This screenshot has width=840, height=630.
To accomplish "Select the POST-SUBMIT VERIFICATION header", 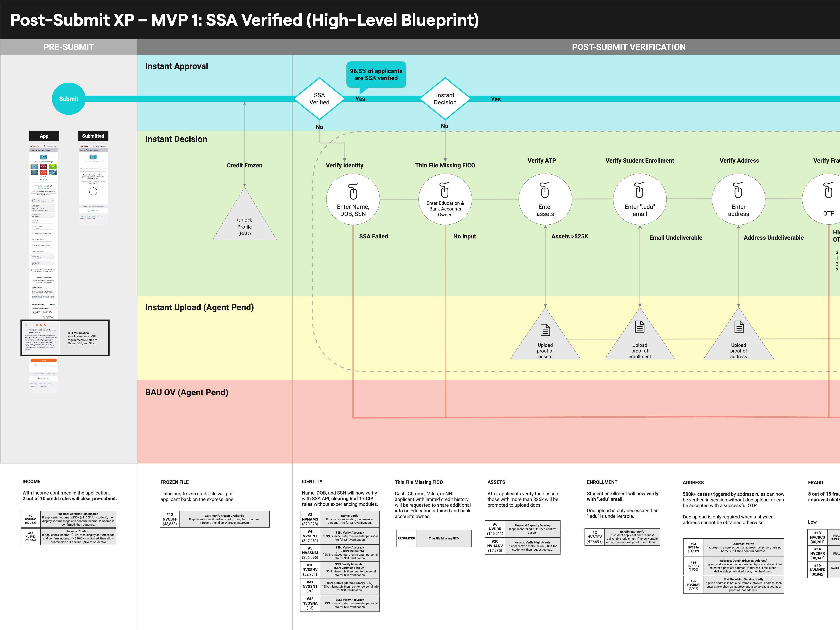I will [628, 47].
